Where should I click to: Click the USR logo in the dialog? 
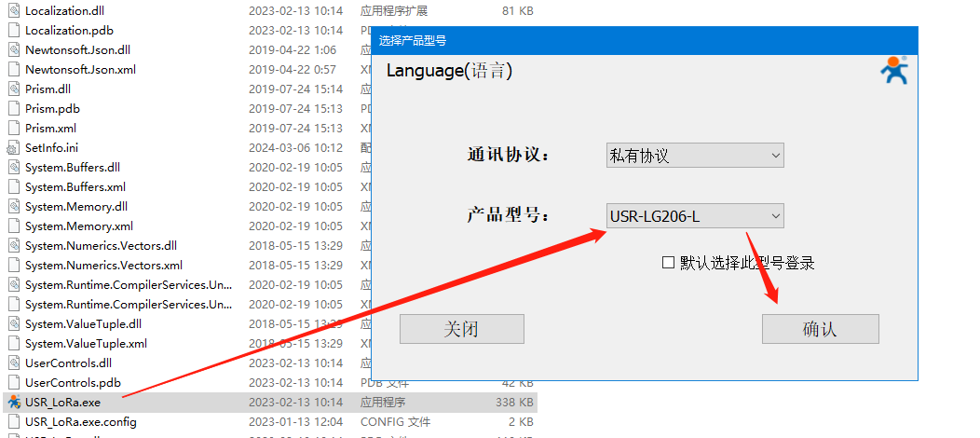pos(894,69)
